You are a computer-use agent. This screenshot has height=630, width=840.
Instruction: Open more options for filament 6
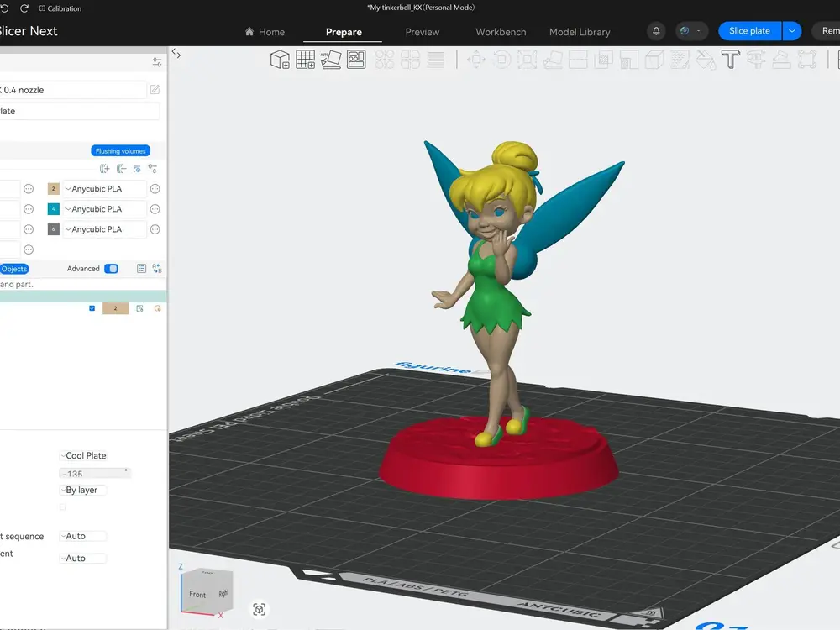coord(155,229)
